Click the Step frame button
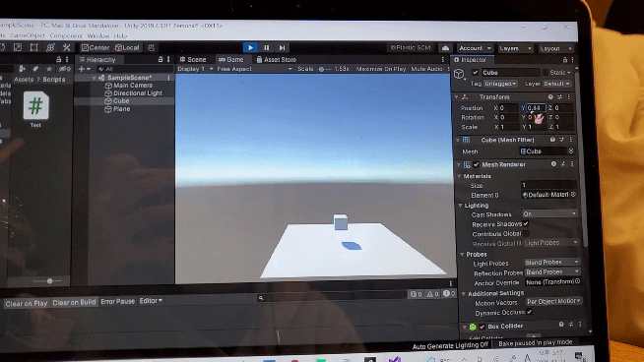 [283, 47]
